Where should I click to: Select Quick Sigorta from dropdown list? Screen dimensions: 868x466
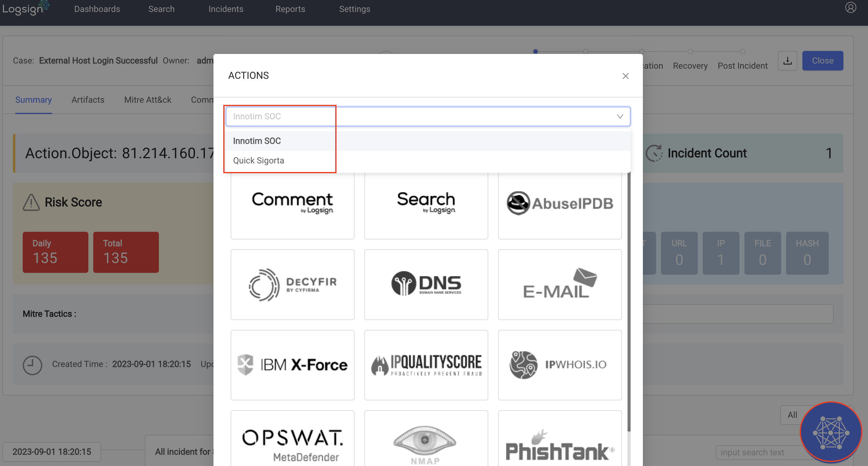pyautogui.click(x=259, y=161)
